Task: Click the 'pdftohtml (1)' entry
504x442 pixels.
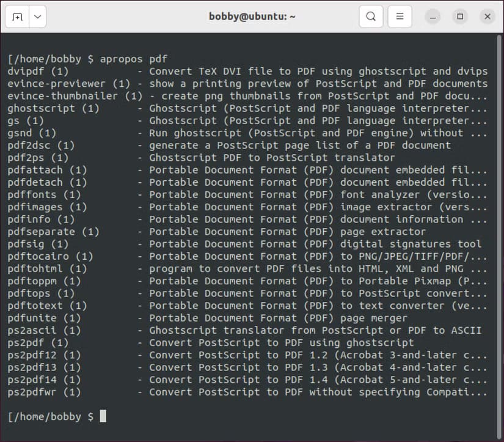Action: tap(47, 268)
